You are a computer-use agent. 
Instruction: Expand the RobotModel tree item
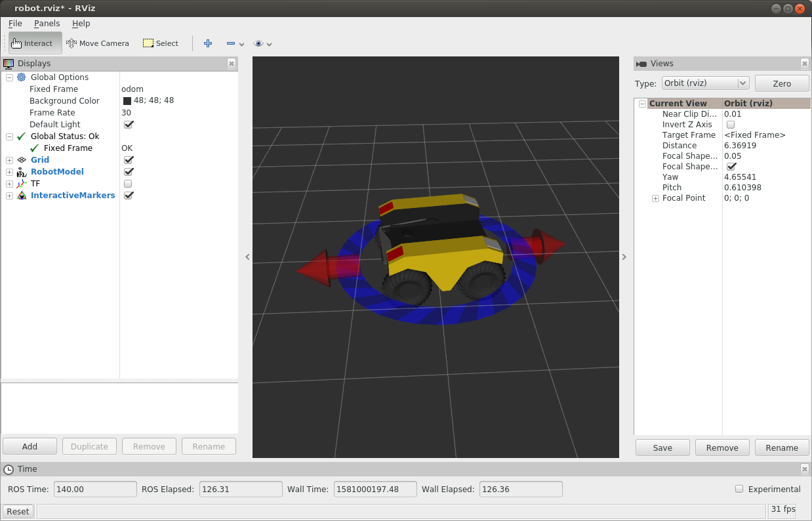point(9,172)
